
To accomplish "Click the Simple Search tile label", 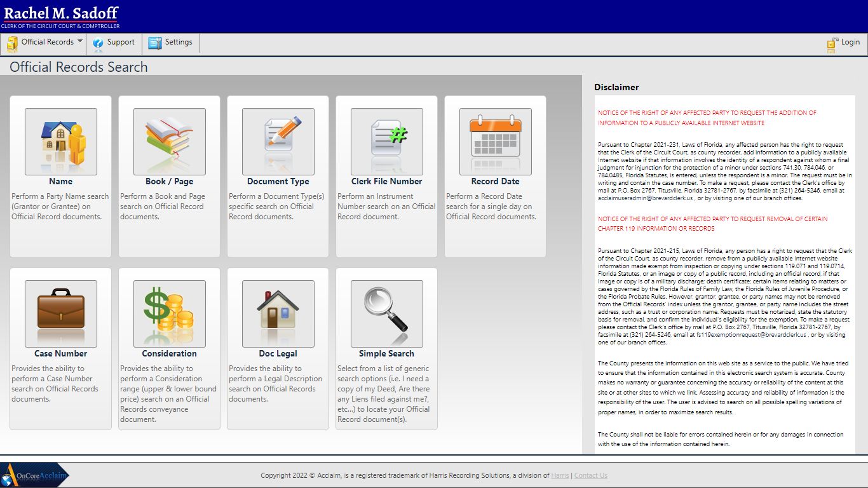I will [x=387, y=353].
